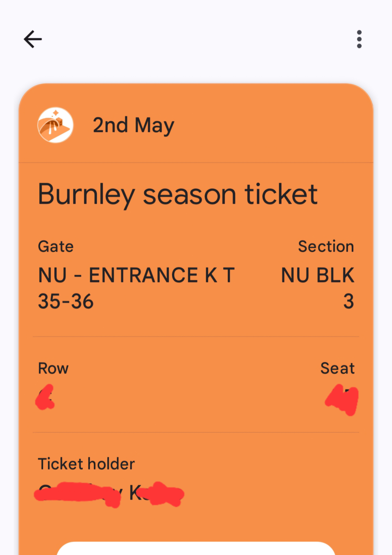Tap the divider line below the row details
The height and width of the screenshot is (555, 392).
[x=196, y=432]
